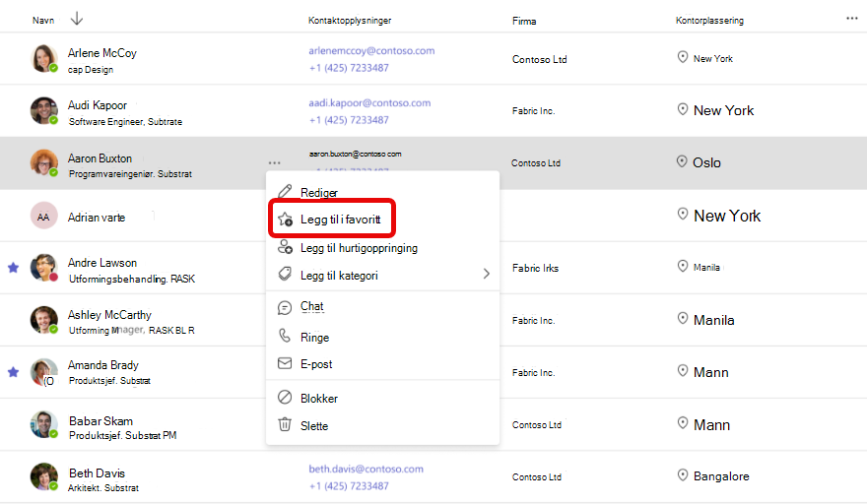This screenshot has height=504, width=867.
Task: Toggle favorite star next to Andre Lawson
Action: pos(13,268)
